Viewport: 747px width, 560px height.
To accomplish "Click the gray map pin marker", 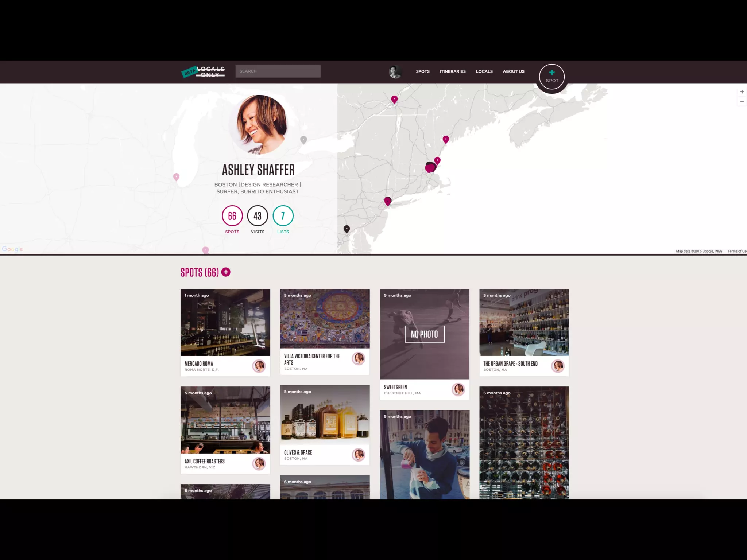I will pos(303,139).
